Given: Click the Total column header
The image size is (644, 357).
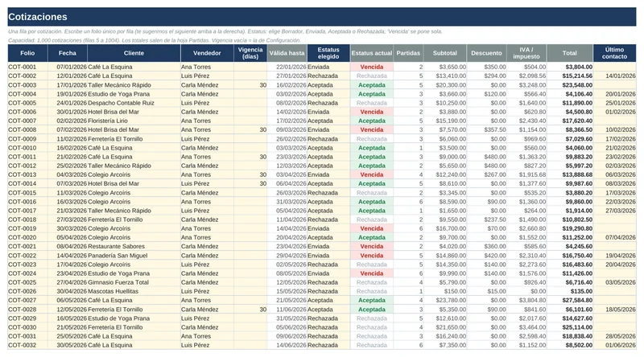Looking at the screenshot, I should pyautogui.click(x=570, y=53).
